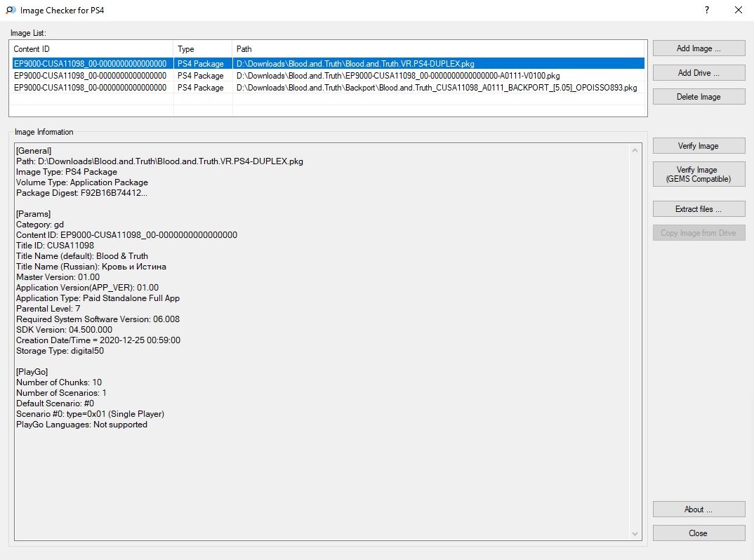This screenshot has height=560, width=754.
Task: Click the Storage Type: digital50 line
Action: 60,351
